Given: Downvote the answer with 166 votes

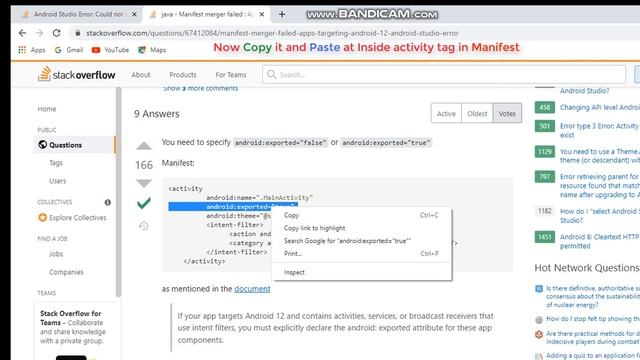Looking at the screenshot, I should (144, 183).
